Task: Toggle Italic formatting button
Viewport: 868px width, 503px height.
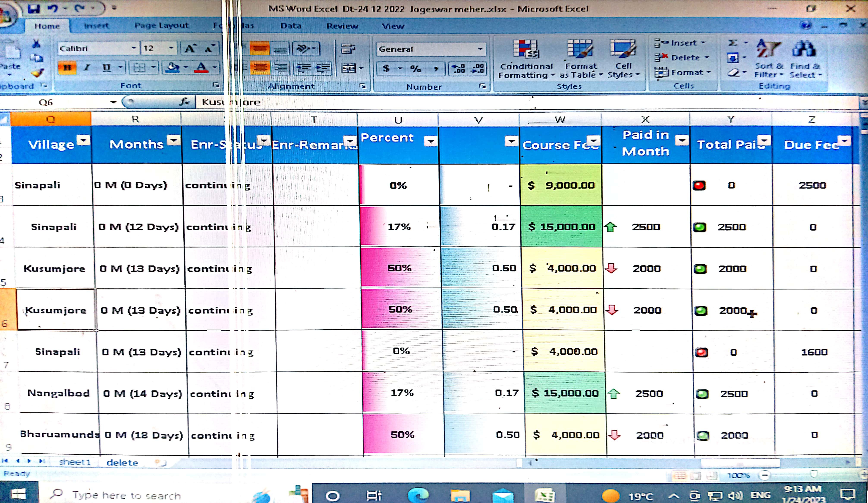Action: pos(87,68)
